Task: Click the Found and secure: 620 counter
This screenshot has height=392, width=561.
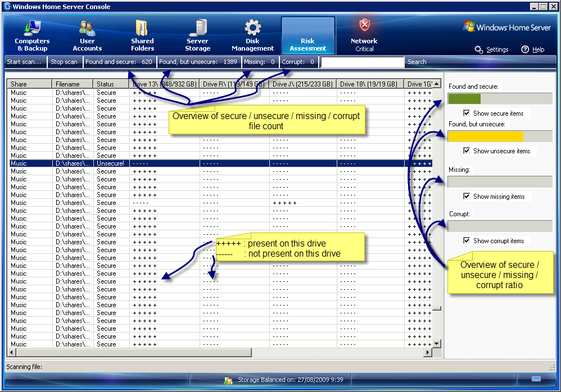Action: click(x=119, y=62)
